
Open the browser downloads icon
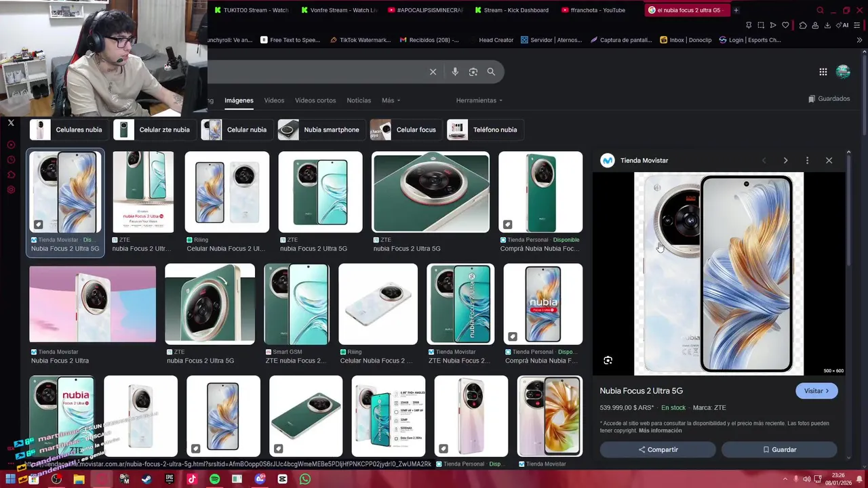point(827,25)
